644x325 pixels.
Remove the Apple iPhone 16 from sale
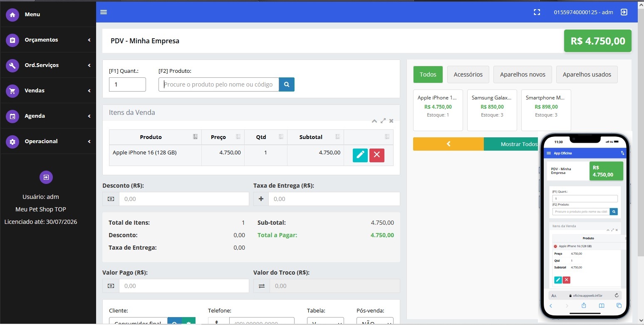coord(376,155)
